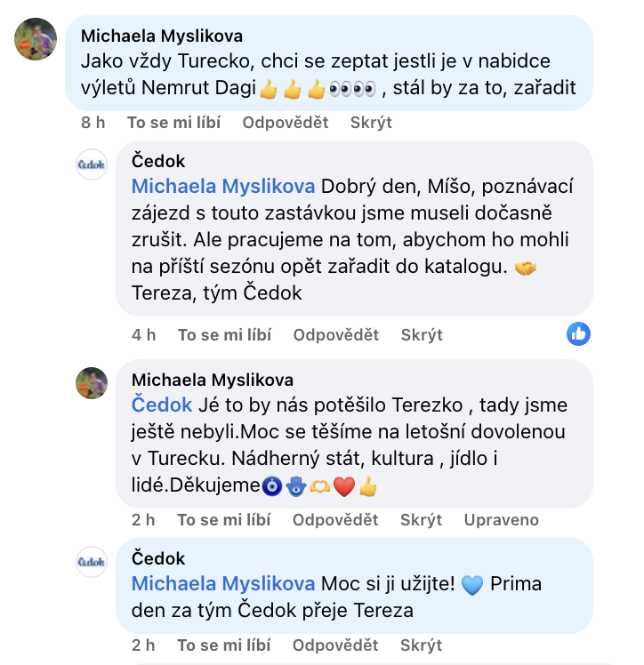
Task: Reply to Michaela's edited comment
Action: 335,520
